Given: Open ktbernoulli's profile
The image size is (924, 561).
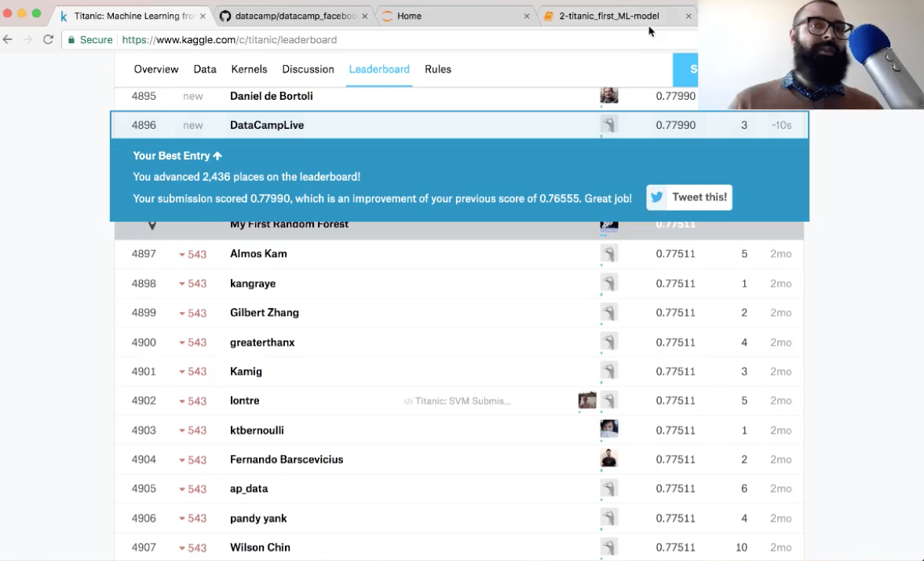Looking at the screenshot, I should (x=257, y=430).
